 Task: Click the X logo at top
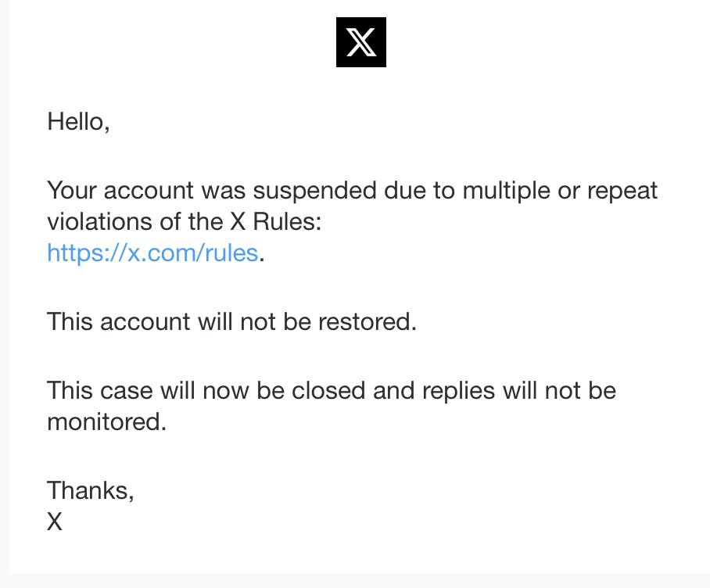360,42
